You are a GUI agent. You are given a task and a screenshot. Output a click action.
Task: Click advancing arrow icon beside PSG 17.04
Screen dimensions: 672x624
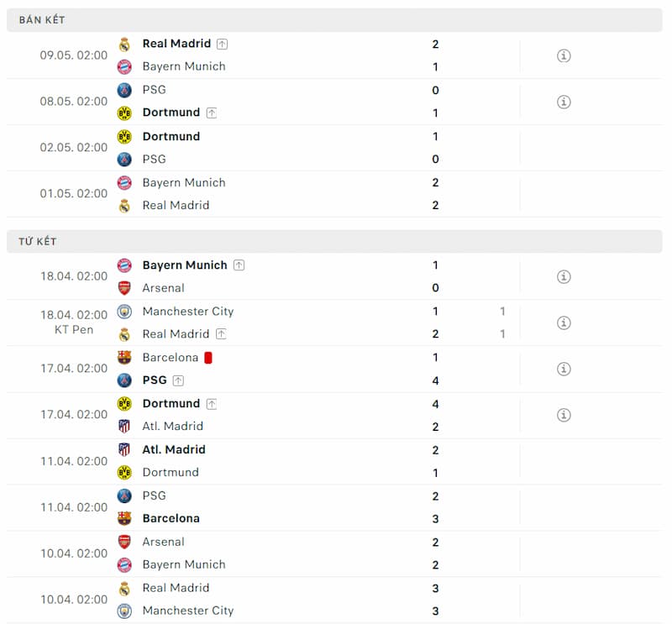tap(178, 380)
